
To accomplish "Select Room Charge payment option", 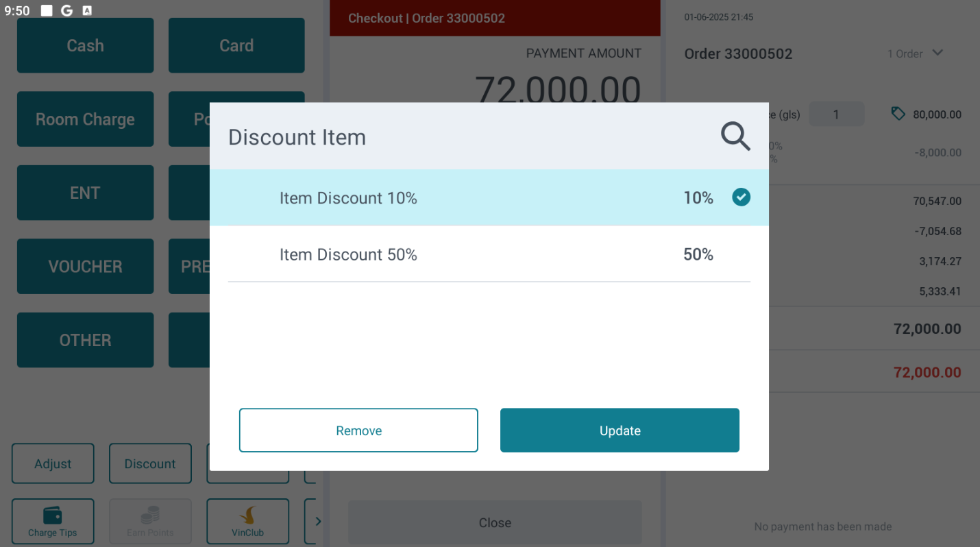I will point(85,119).
